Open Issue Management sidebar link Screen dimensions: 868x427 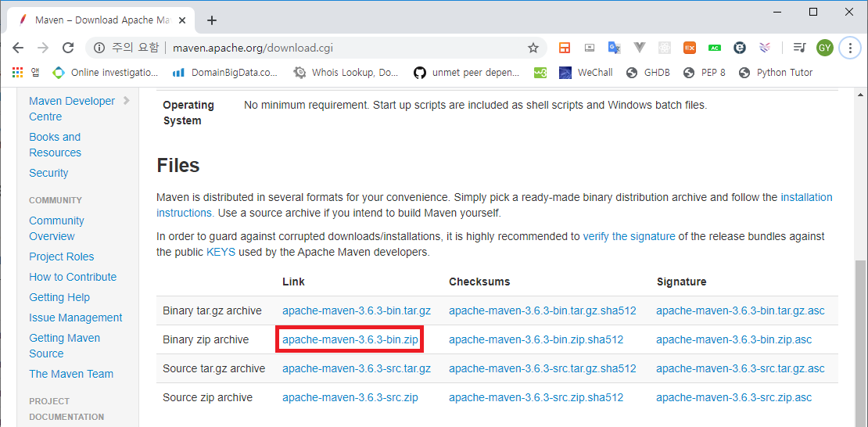click(x=76, y=318)
